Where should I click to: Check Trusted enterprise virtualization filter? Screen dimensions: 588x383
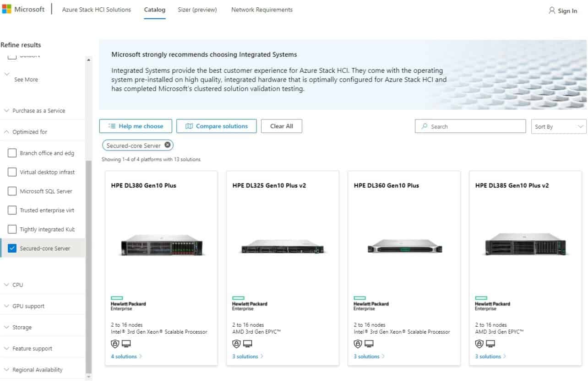(x=12, y=210)
